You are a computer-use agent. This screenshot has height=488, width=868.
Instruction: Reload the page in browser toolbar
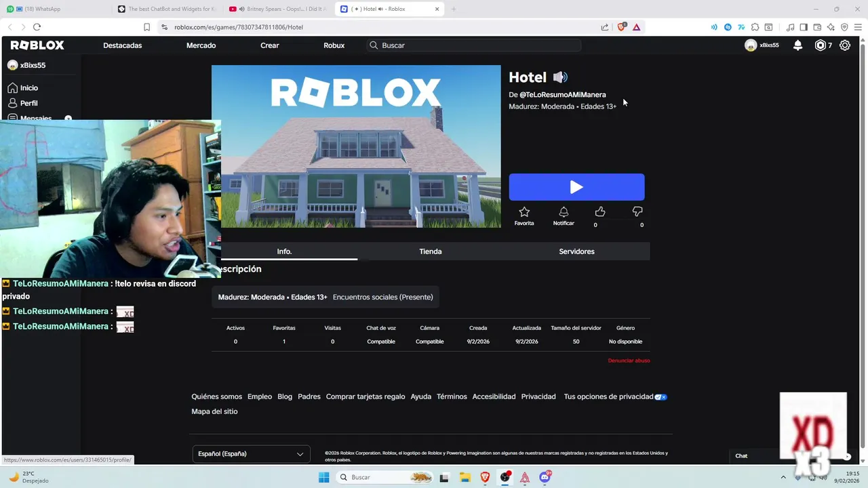(x=37, y=27)
